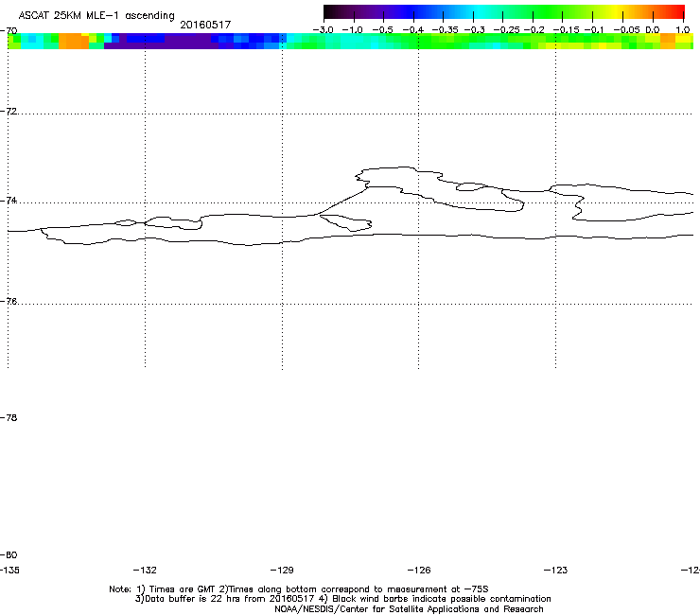Screen dimensions: 700x615
Task: Click the -78 latitude label
Action: pyautogui.click(x=9, y=417)
